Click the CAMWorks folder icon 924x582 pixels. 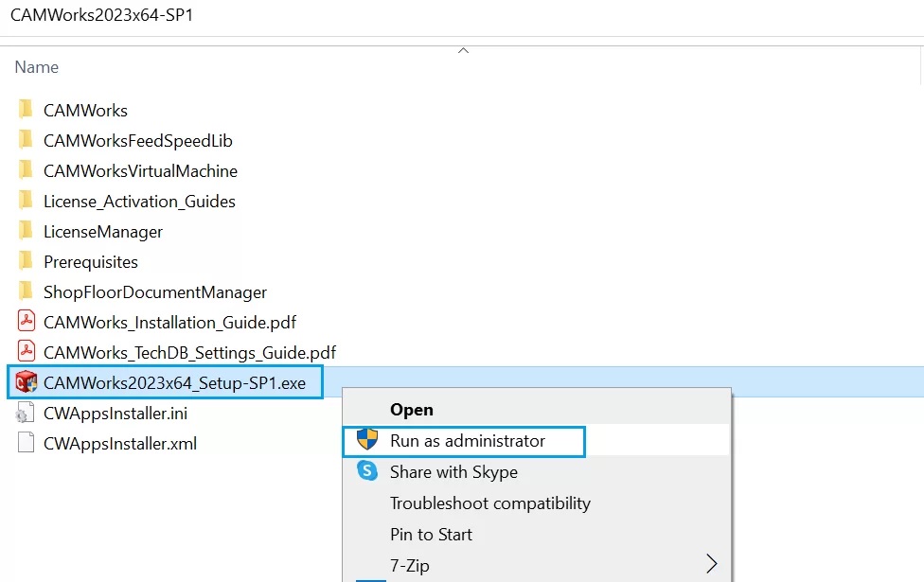(x=26, y=110)
